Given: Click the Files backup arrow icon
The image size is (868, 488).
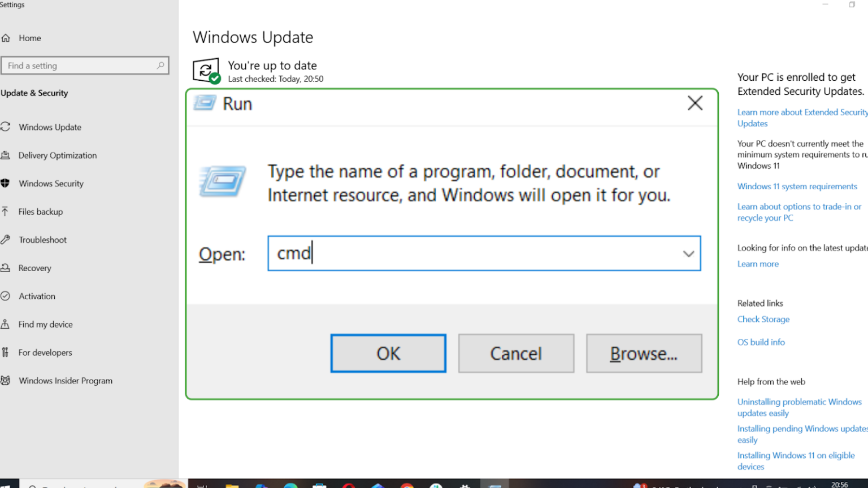Looking at the screenshot, I should point(5,211).
